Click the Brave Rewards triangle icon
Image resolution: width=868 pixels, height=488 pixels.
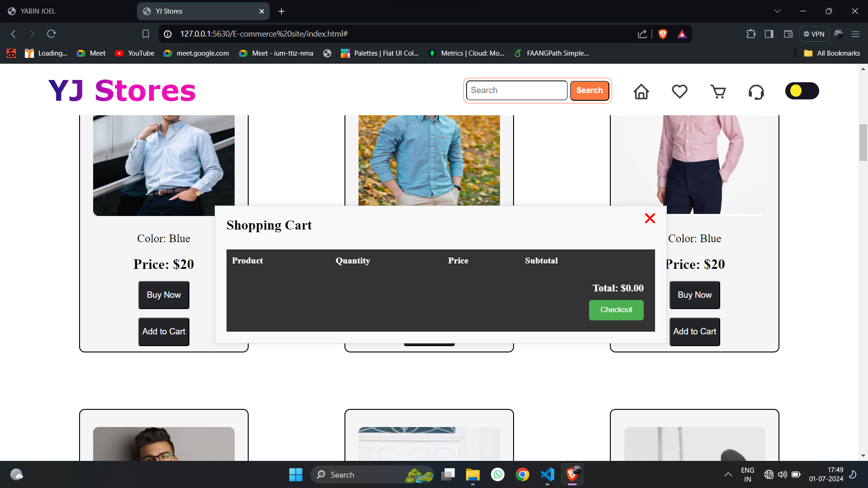pyautogui.click(x=682, y=33)
